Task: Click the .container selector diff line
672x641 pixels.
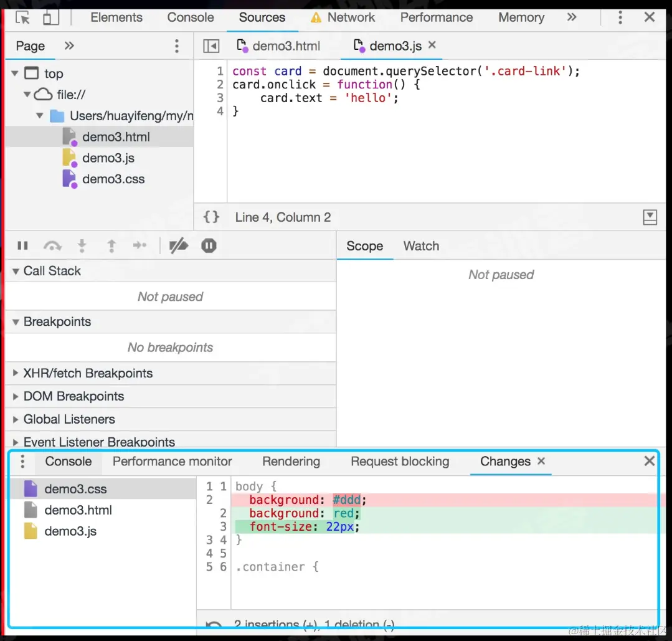Action: point(277,566)
